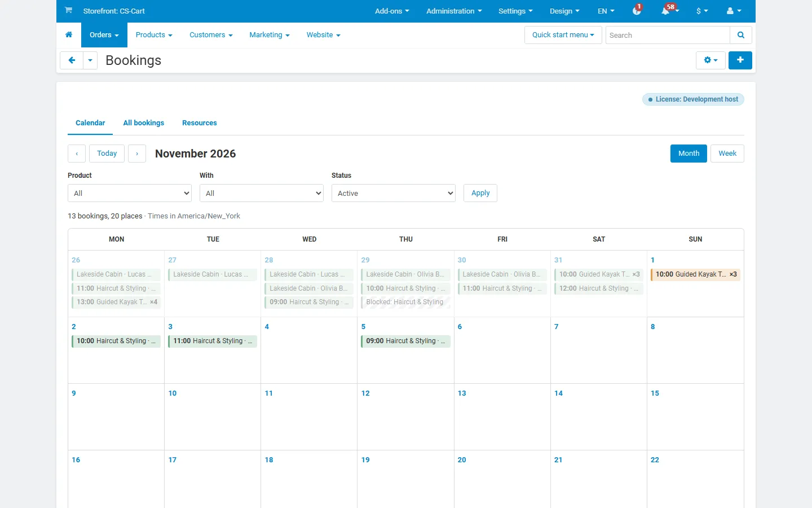Open the Design menu
Image resolution: width=812 pixels, height=508 pixels.
click(x=564, y=11)
